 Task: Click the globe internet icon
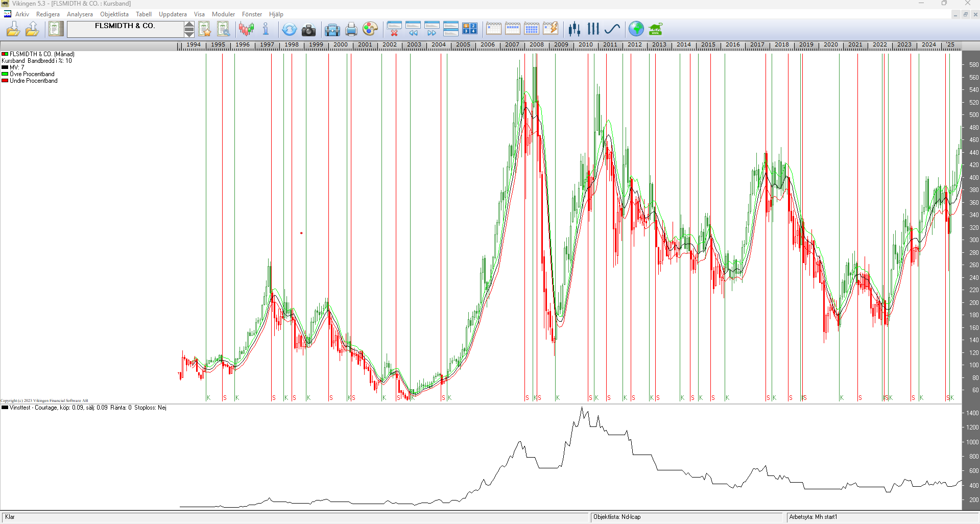[636, 29]
